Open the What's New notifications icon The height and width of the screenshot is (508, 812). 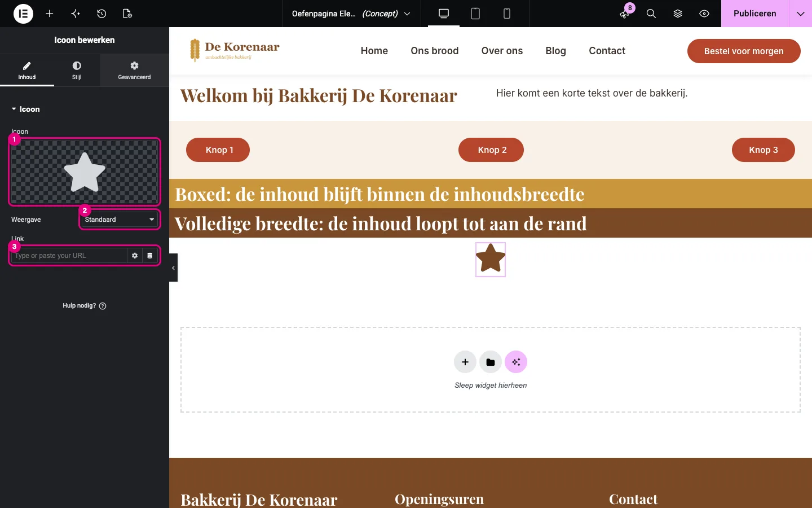coord(625,14)
